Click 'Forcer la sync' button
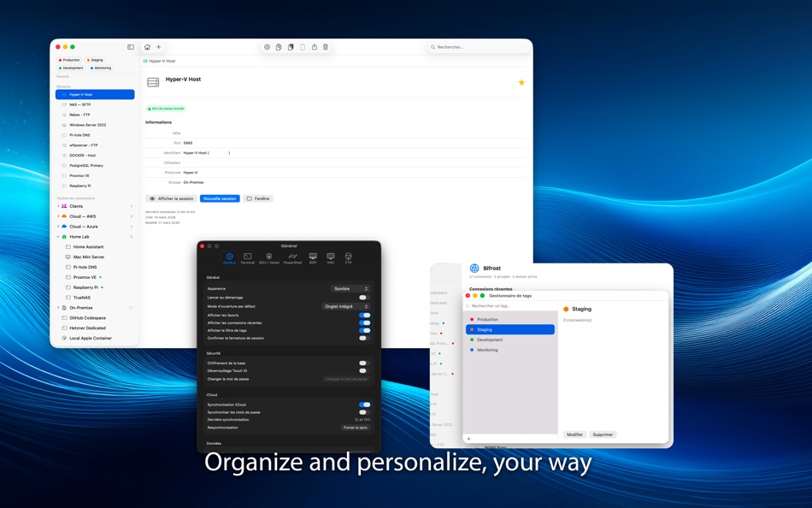This screenshot has height=508, width=812. (x=356, y=428)
